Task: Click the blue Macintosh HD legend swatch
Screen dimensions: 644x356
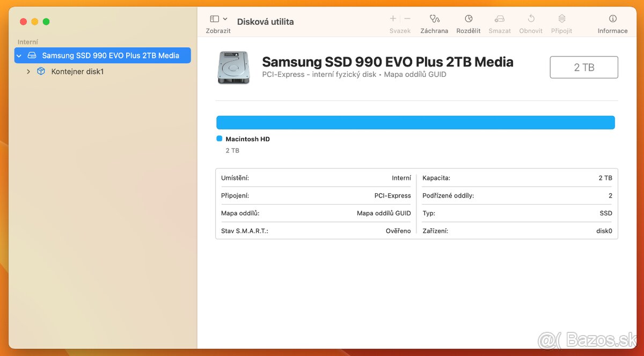Action: tap(219, 139)
